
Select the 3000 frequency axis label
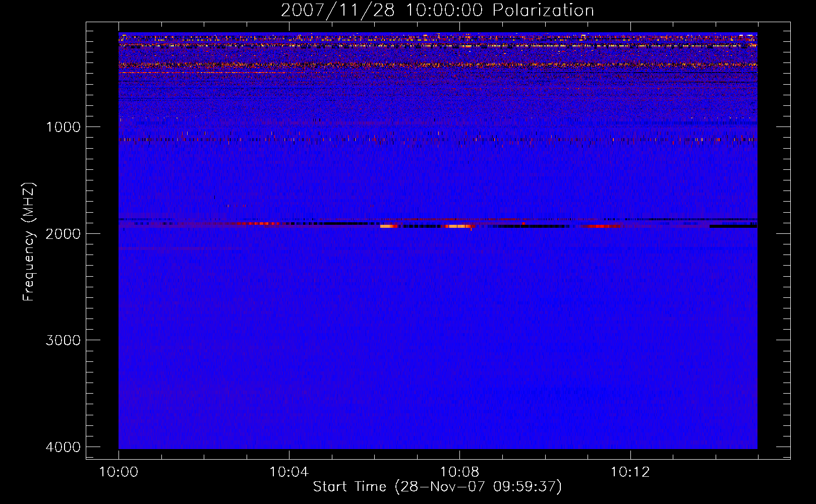[x=63, y=340]
